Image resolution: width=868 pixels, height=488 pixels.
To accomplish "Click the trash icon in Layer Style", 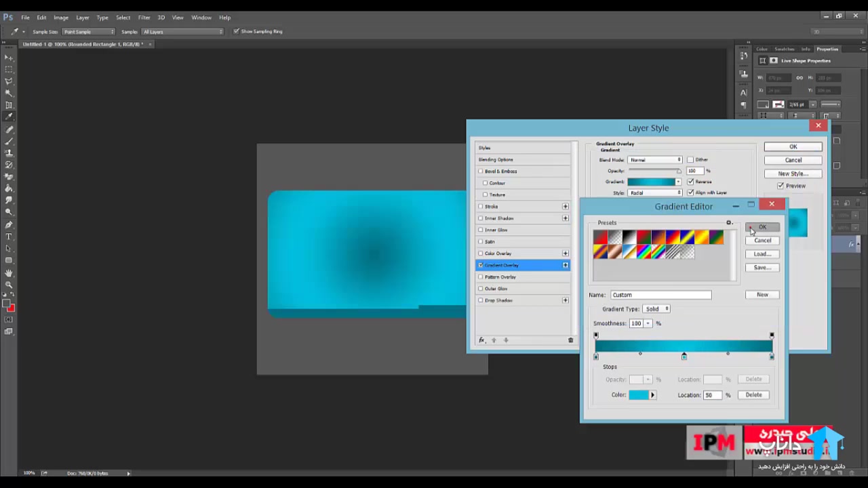I will point(570,340).
